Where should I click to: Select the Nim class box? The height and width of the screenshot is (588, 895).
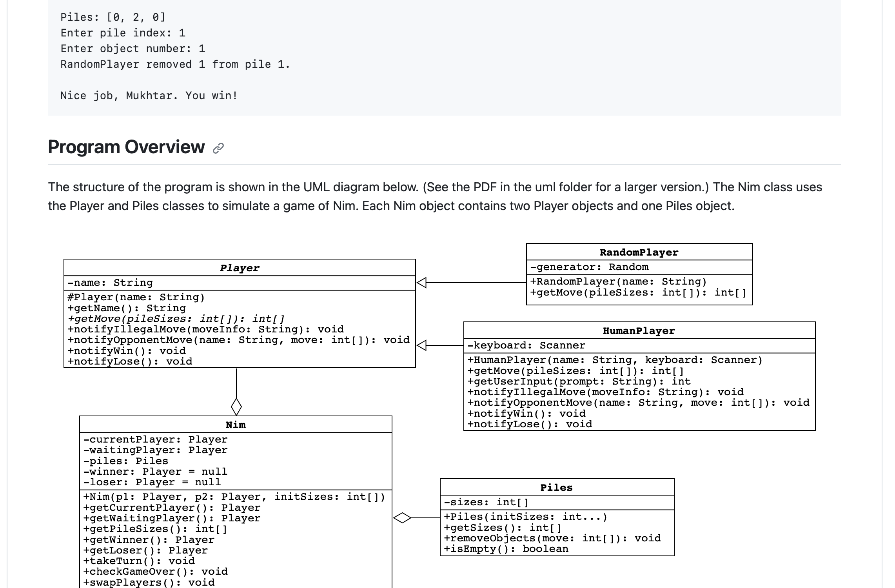[x=236, y=425]
